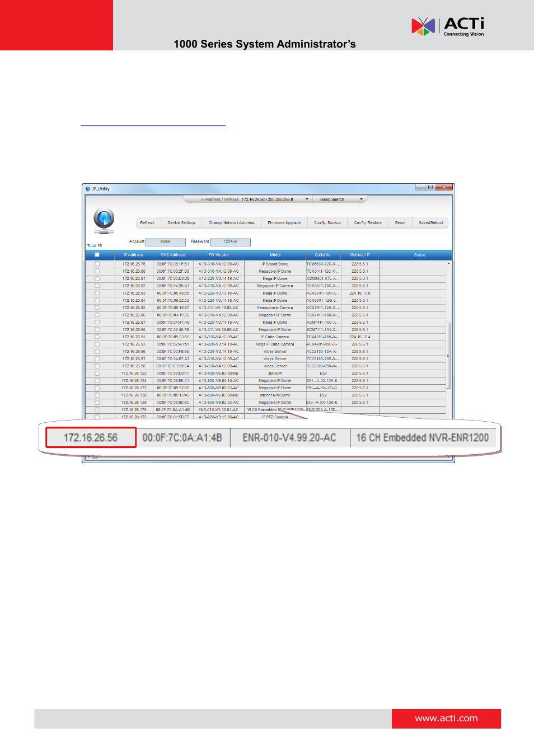Check the box for 172.16.26.83
The height and width of the screenshot is (756, 534).
click(97, 293)
